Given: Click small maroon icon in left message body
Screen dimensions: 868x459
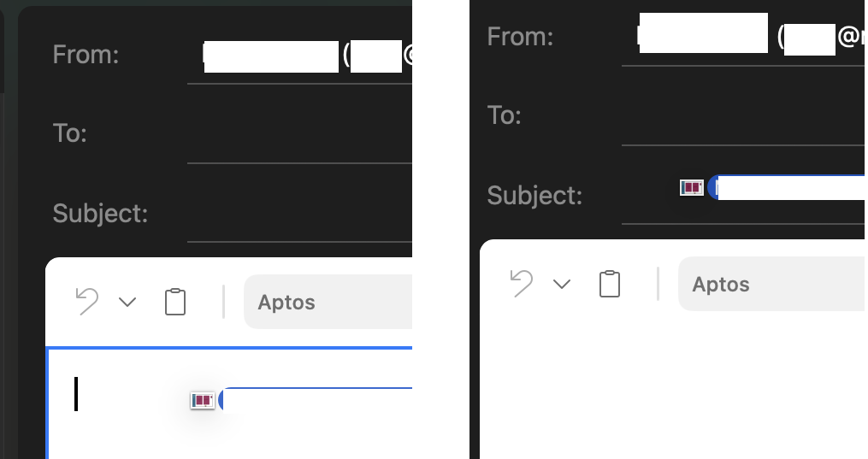Looking at the screenshot, I should (203, 400).
